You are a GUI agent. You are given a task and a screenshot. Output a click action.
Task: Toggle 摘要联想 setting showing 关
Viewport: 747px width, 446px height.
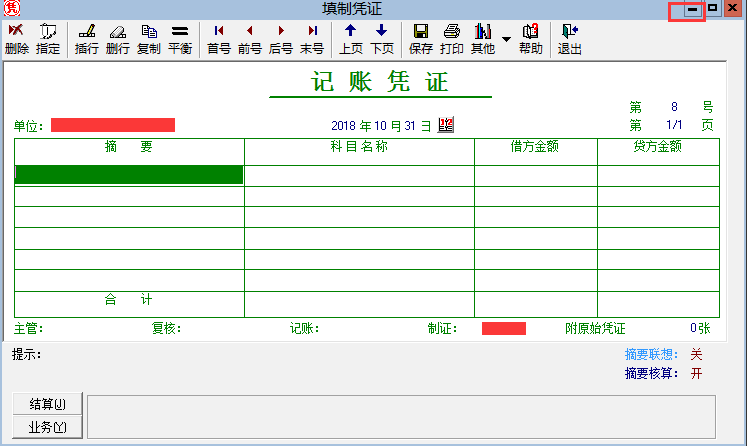click(x=696, y=355)
